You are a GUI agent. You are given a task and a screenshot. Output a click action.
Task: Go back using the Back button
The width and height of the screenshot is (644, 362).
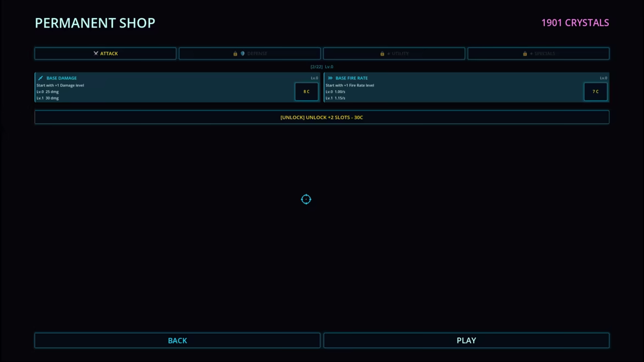[x=177, y=340]
